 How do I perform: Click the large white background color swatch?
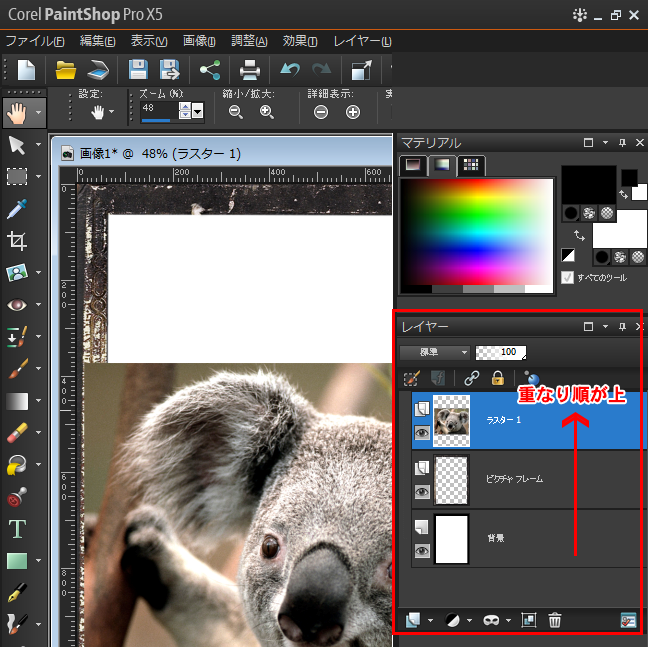620,228
